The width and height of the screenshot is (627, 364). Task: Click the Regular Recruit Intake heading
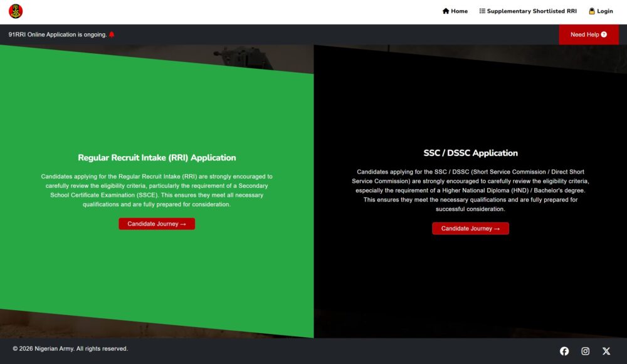(157, 157)
